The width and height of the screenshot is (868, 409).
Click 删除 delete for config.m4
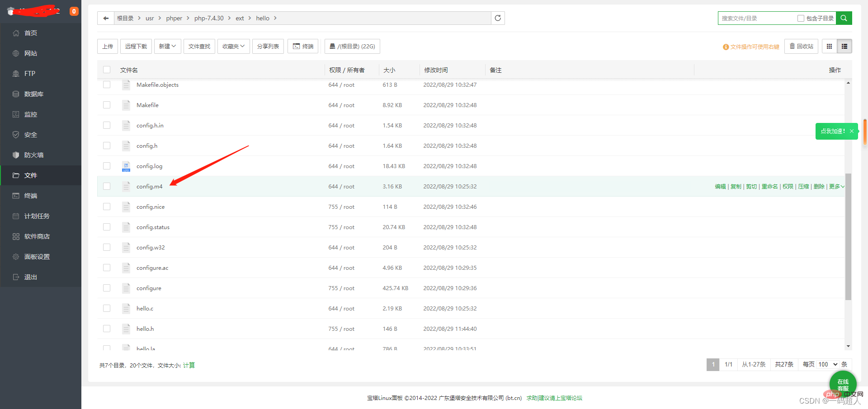point(819,187)
